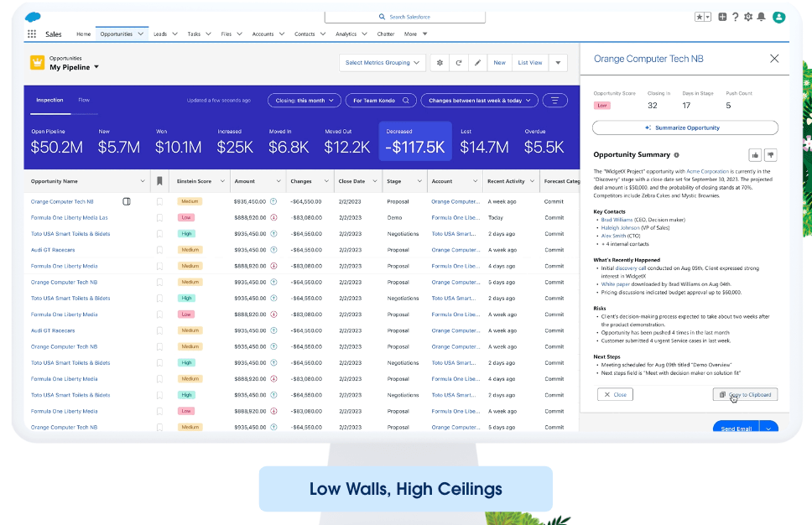
Task: Click the Search Salesforce box
Action: pos(405,17)
